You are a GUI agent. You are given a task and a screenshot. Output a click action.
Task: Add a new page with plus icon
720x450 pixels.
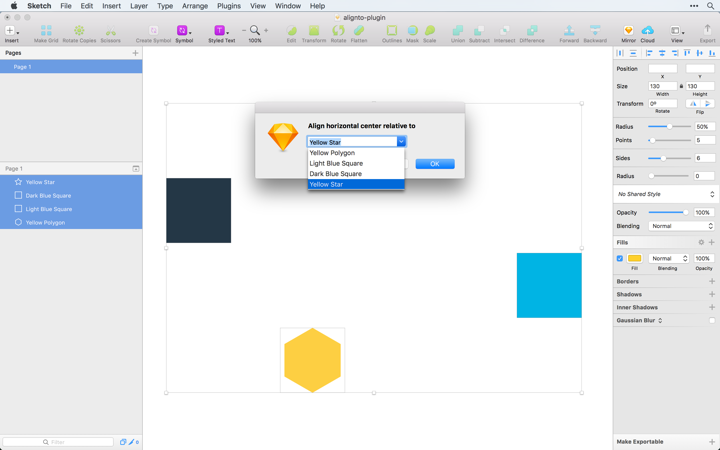tap(135, 53)
